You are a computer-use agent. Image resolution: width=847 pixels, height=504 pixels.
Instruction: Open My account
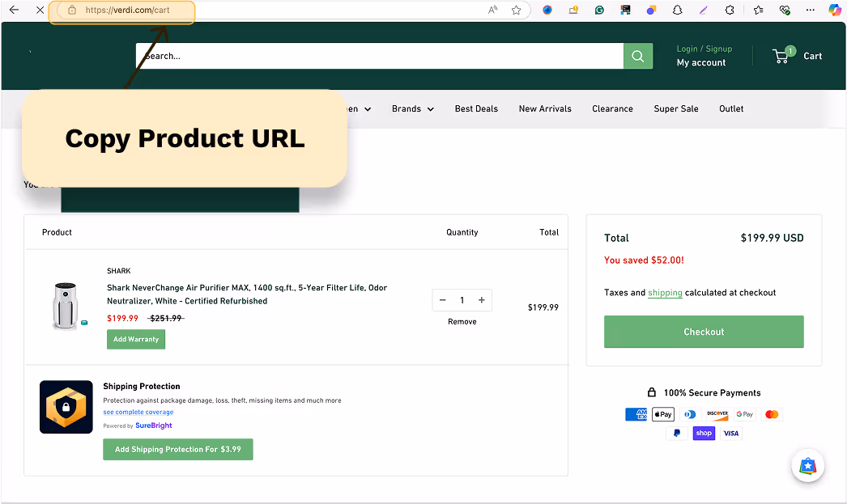tap(701, 62)
